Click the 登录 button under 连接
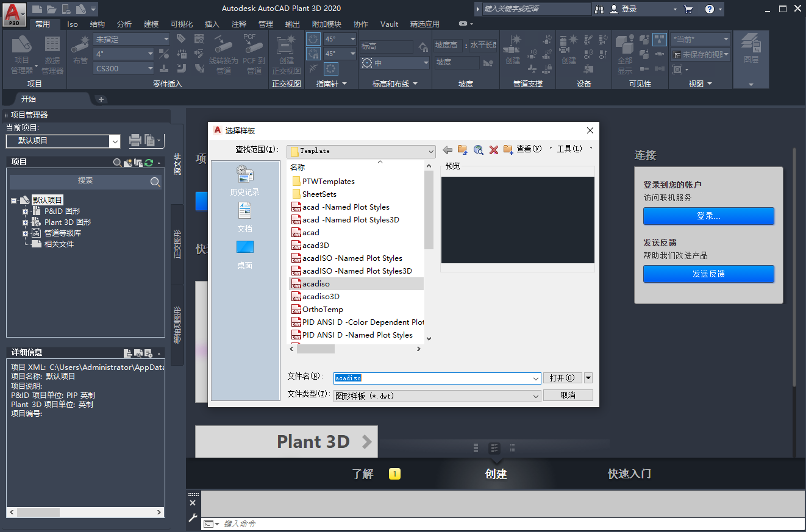 pos(708,216)
